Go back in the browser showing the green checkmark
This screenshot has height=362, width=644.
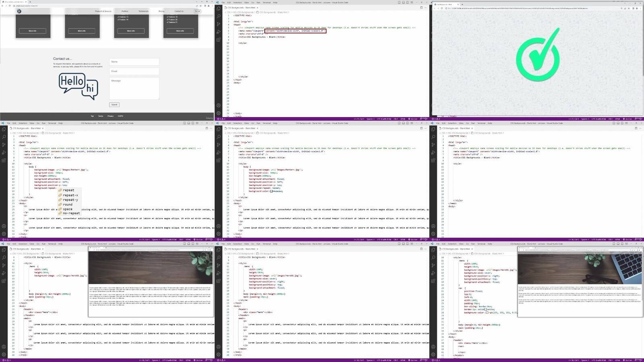tap(435, 8)
